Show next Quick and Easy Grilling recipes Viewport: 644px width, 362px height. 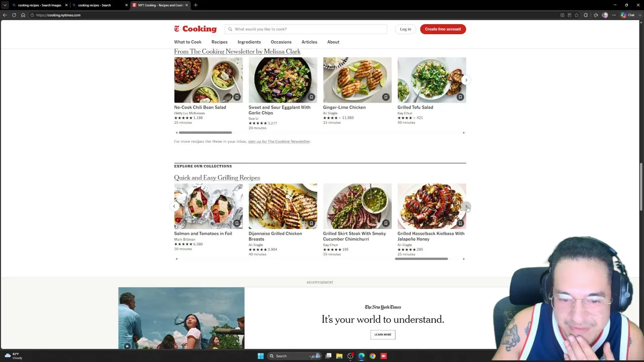tap(466, 206)
